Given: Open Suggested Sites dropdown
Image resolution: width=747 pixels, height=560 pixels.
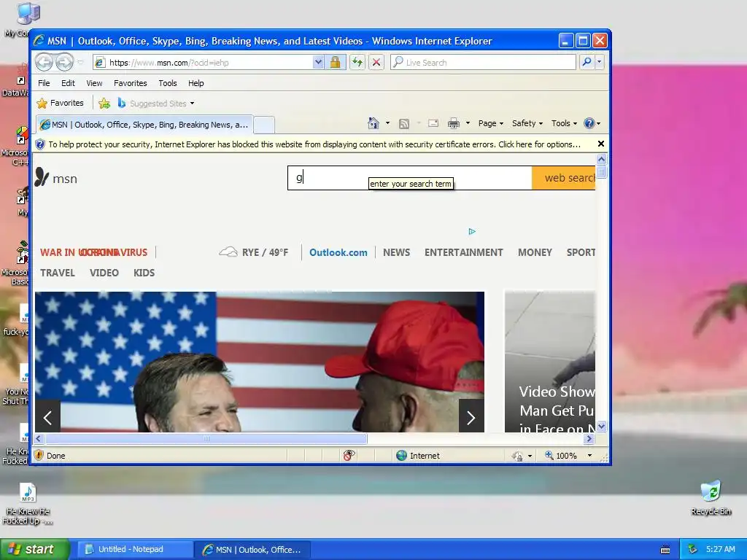Looking at the screenshot, I should pyautogui.click(x=157, y=104).
